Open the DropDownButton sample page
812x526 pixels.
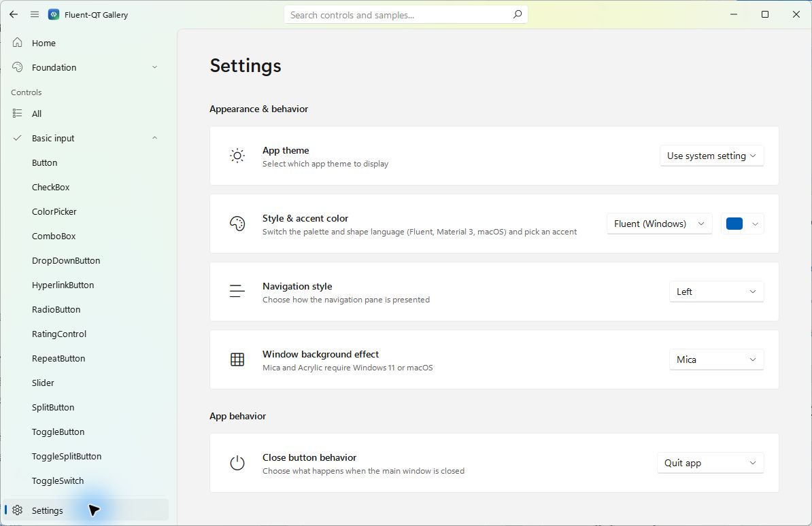pos(86,260)
